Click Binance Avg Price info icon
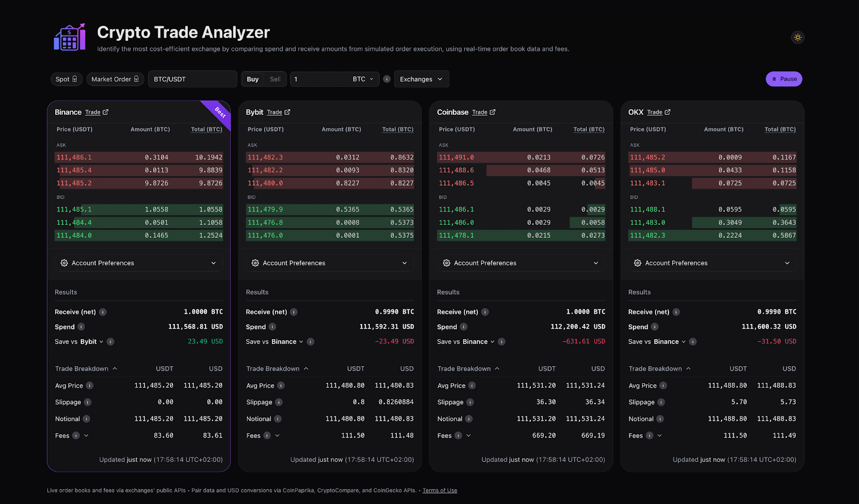859x504 pixels. pyautogui.click(x=90, y=385)
